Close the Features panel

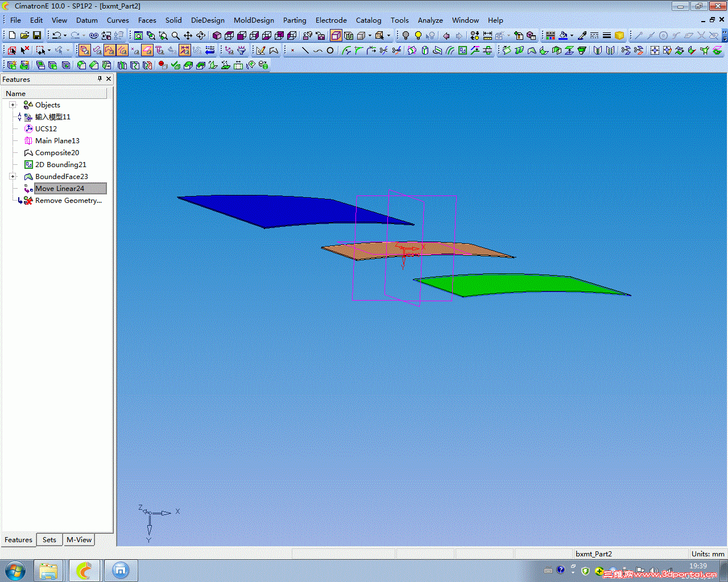[x=109, y=79]
